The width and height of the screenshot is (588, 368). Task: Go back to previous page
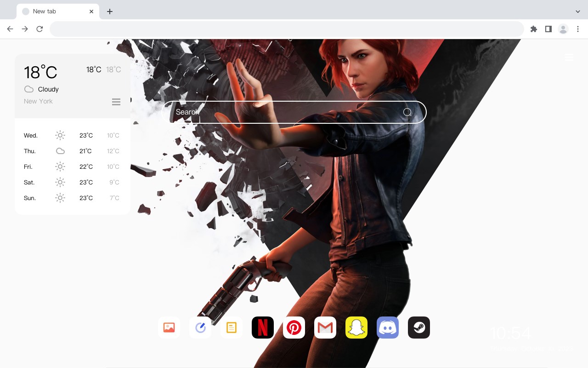click(10, 29)
